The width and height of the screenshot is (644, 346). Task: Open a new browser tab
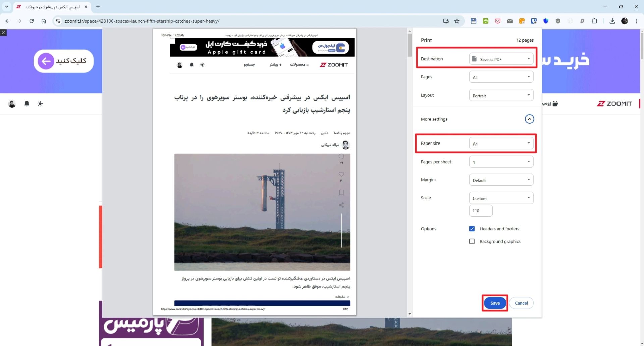coord(98,7)
